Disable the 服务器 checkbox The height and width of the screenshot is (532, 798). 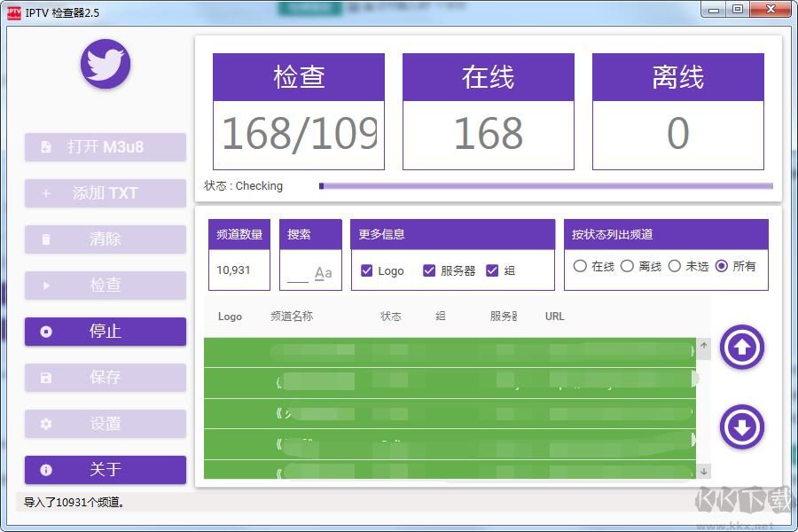pyautogui.click(x=429, y=271)
